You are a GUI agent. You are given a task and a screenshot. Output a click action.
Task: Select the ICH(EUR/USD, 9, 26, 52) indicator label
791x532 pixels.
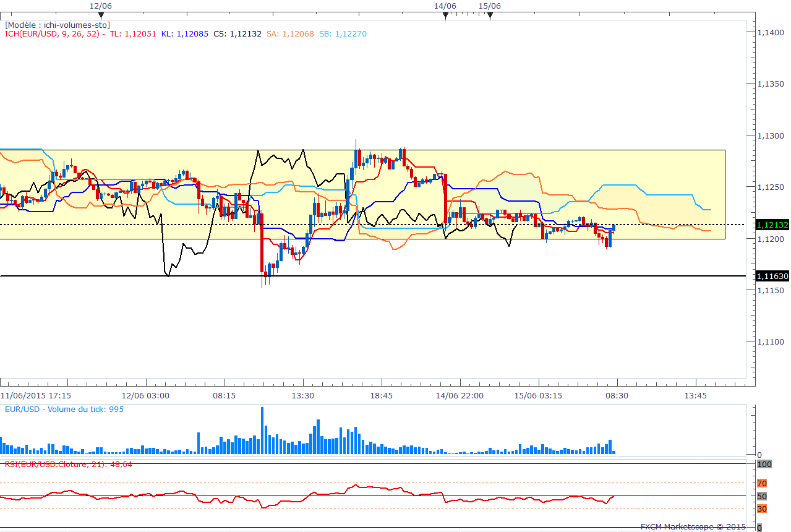[x=52, y=34]
